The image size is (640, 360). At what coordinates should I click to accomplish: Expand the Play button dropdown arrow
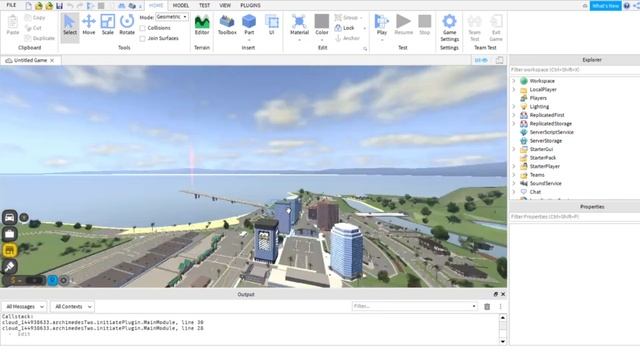382,40
